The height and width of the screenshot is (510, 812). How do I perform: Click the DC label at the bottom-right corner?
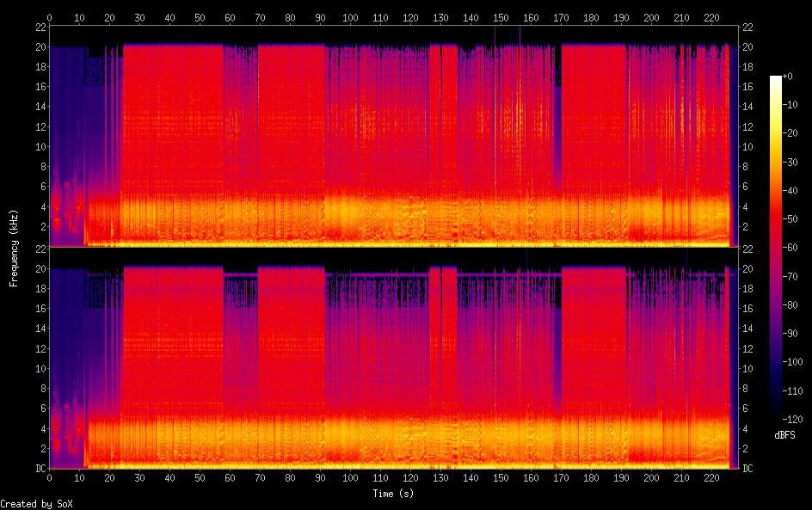point(747,469)
